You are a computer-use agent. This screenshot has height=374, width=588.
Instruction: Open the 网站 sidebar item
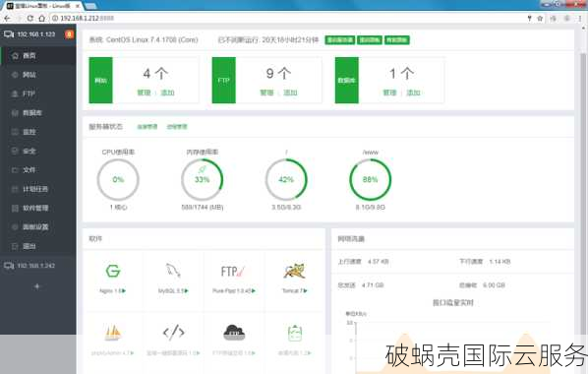pos(37,75)
